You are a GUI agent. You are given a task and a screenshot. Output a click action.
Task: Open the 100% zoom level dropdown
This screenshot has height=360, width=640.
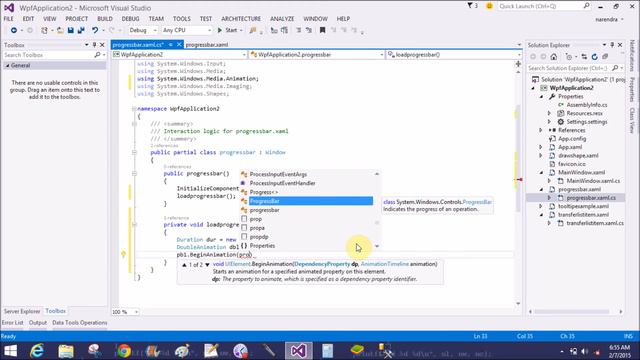point(125,312)
